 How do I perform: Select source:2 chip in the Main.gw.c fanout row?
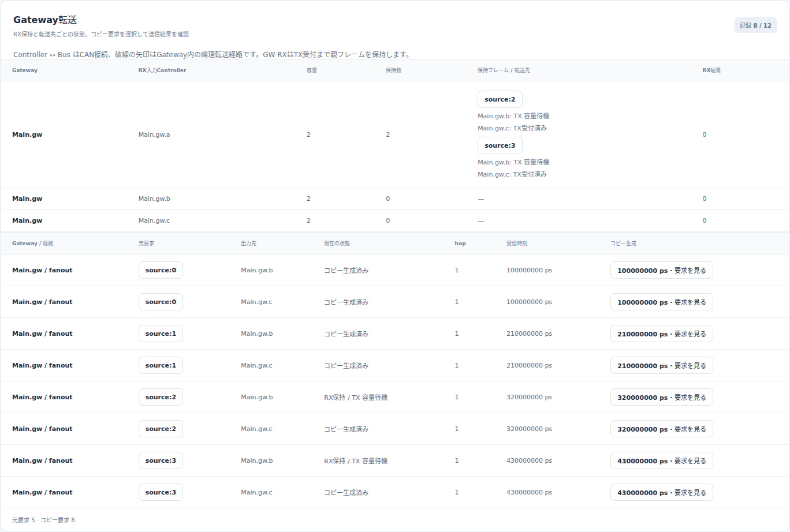click(161, 429)
